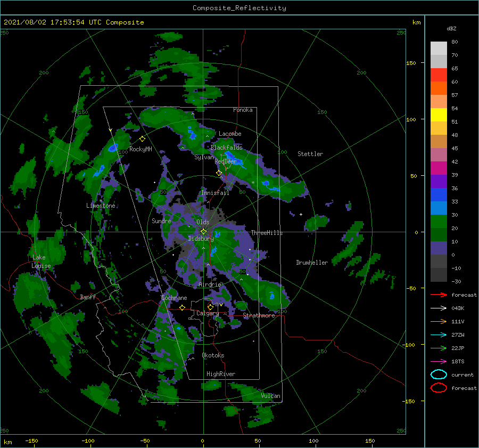Click the yellow V marker northwest of RockyMH
479x448 pixels.
coord(111,131)
